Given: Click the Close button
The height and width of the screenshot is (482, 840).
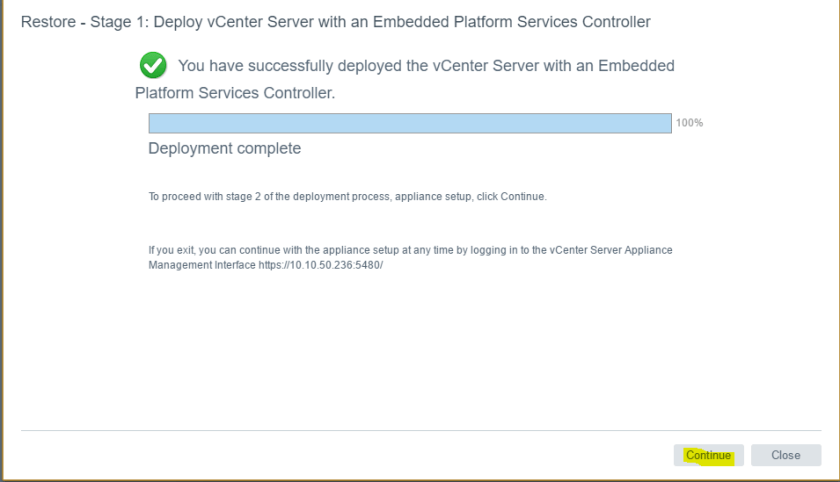Looking at the screenshot, I should pyautogui.click(x=786, y=455).
